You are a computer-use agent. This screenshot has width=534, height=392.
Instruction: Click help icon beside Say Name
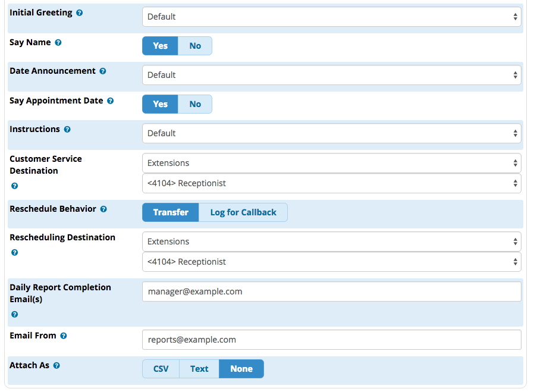pyautogui.click(x=58, y=43)
